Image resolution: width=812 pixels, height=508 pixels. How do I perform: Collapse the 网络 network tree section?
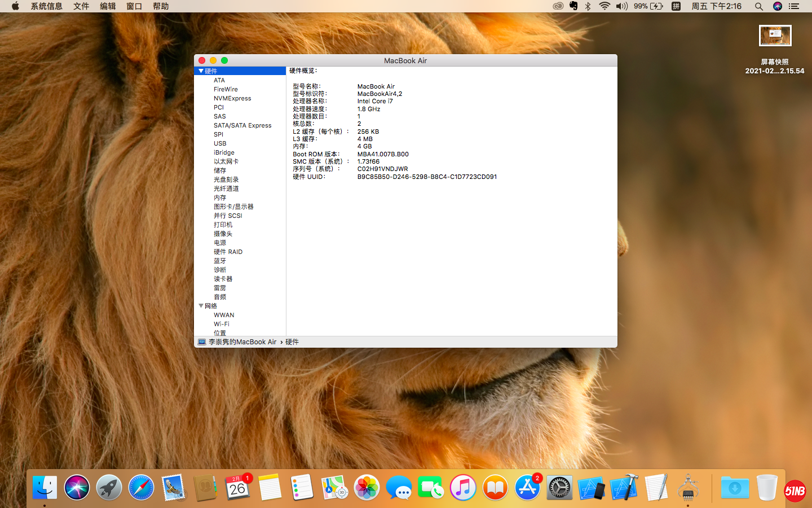201,306
